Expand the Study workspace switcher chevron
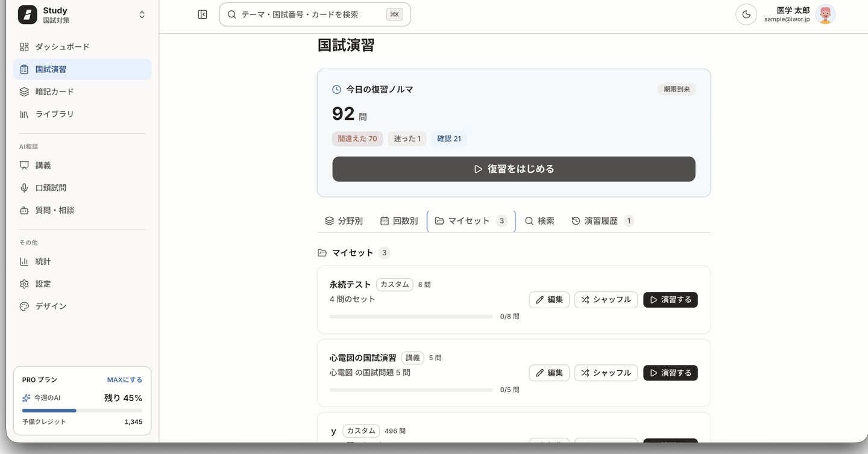 (142, 14)
